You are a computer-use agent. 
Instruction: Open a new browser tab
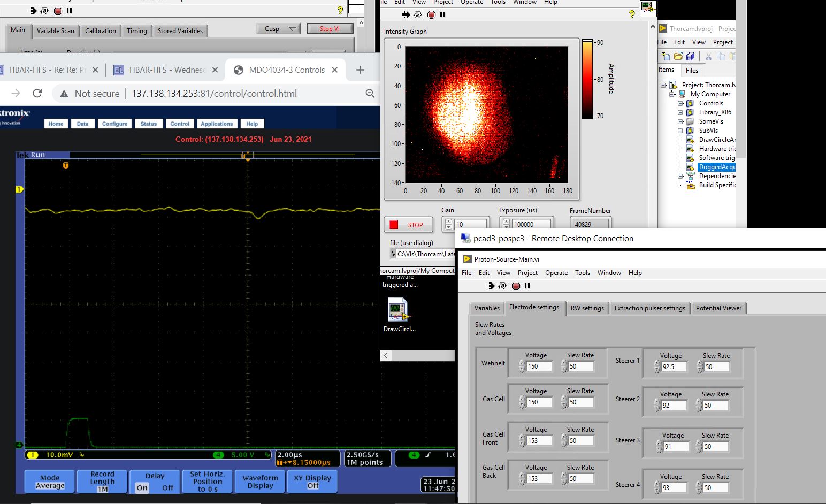coord(360,70)
